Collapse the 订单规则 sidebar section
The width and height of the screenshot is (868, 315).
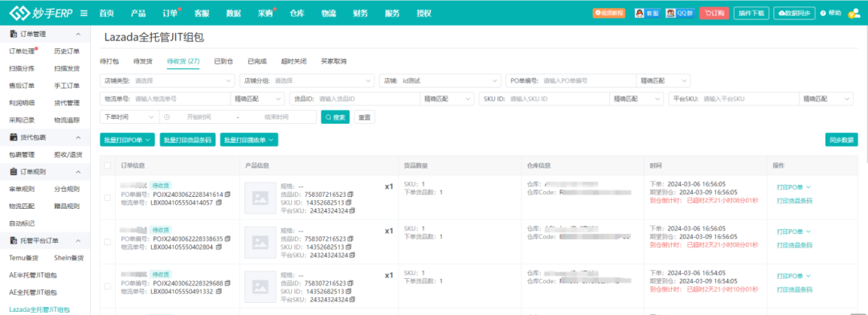tap(78, 172)
